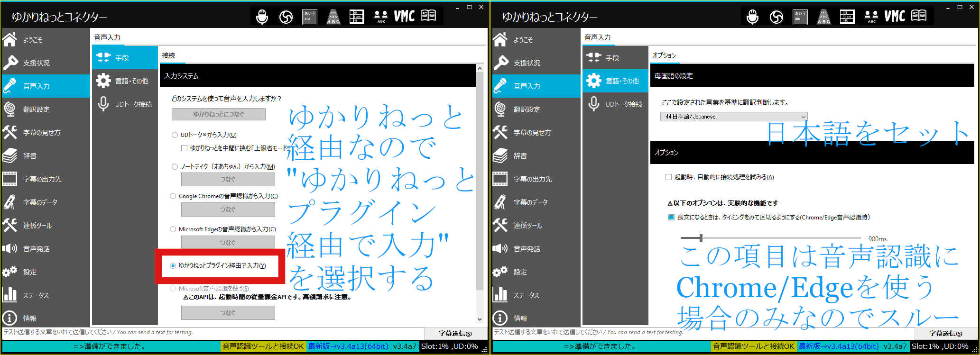The height and width of the screenshot is (355, 980).
Task: Click the two-people ABC icon in left window toolbar
Action: pos(381,17)
